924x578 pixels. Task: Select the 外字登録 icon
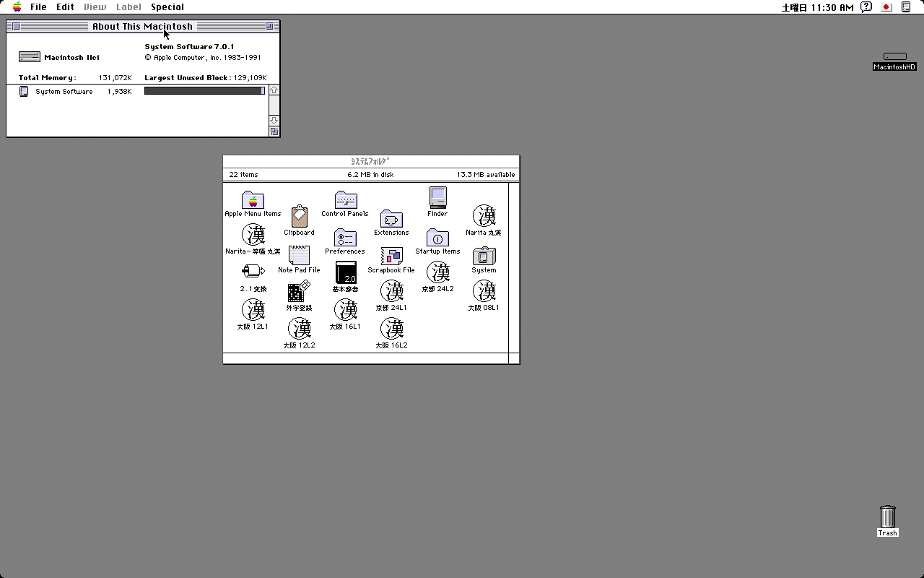click(299, 291)
